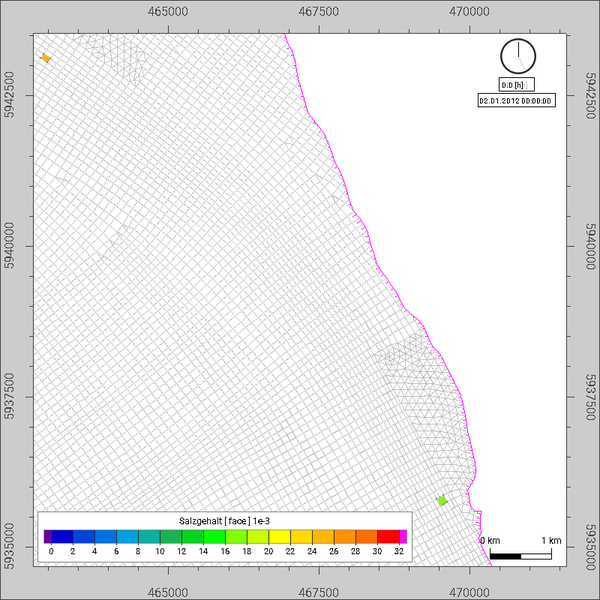Pick the teal swatch between 8 and 10
Screen dimensions: 600x600
point(149,537)
